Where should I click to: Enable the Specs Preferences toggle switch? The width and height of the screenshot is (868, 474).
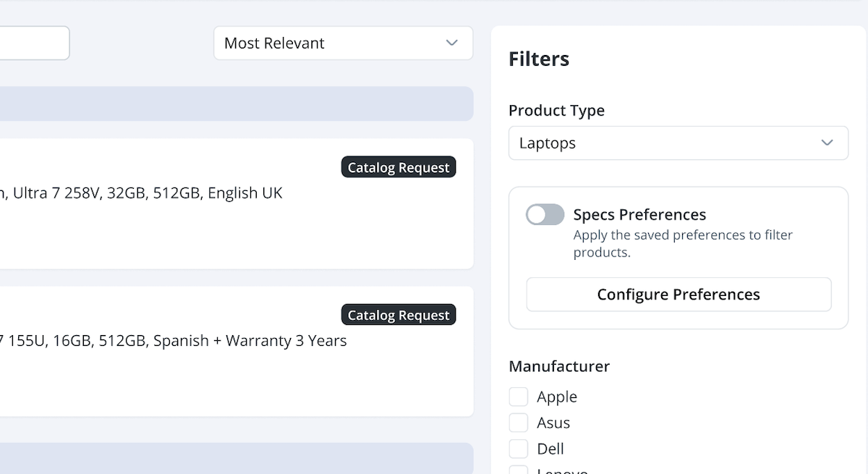pyautogui.click(x=545, y=215)
